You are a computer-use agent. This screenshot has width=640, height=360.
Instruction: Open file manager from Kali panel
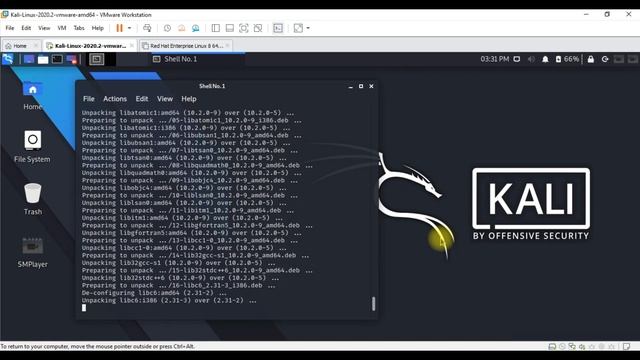click(x=43, y=59)
